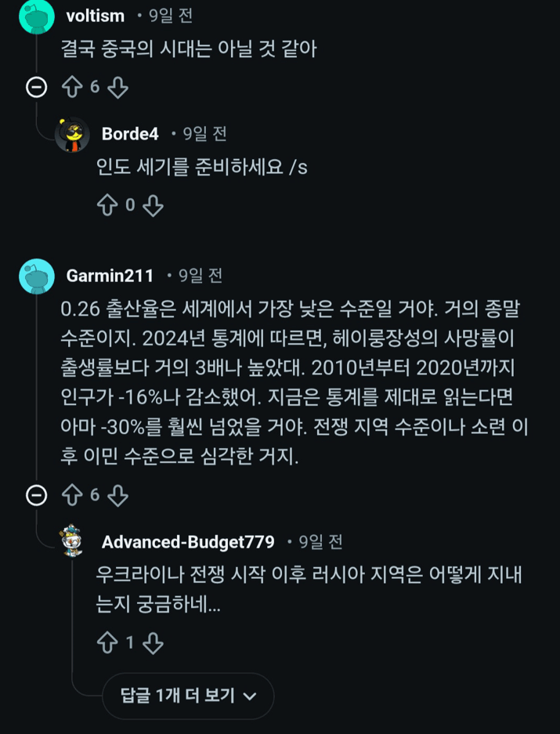Downvote Borde4's reply
The width and height of the screenshot is (560, 734).
click(x=153, y=205)
